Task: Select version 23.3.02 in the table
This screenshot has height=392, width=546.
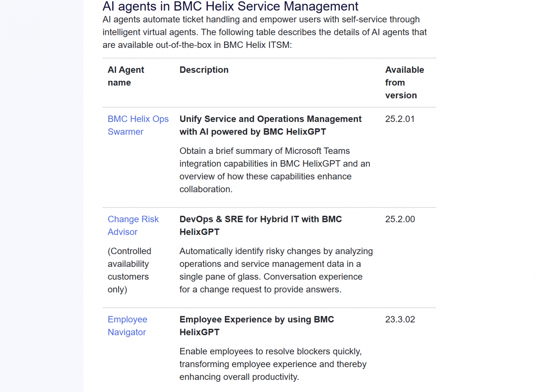Action: click(x=400, y=320)
